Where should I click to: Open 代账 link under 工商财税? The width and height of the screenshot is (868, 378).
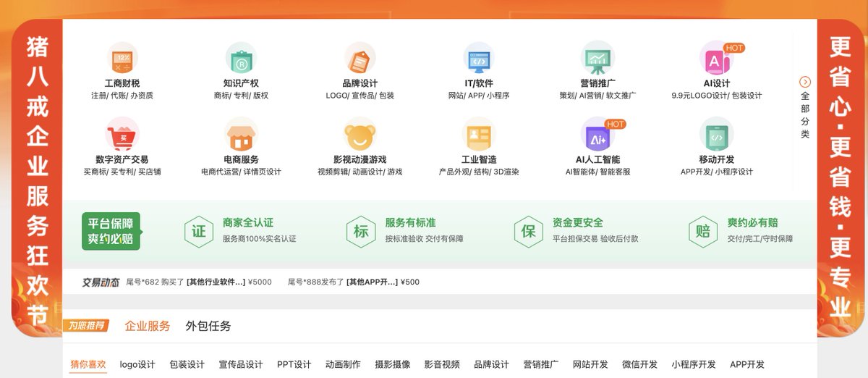click(118, 96)
